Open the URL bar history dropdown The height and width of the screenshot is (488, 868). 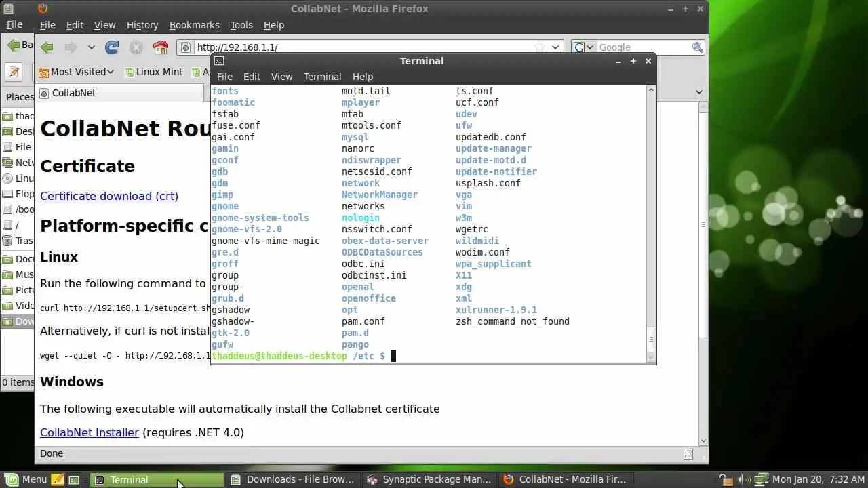click(x=555, y=47)
